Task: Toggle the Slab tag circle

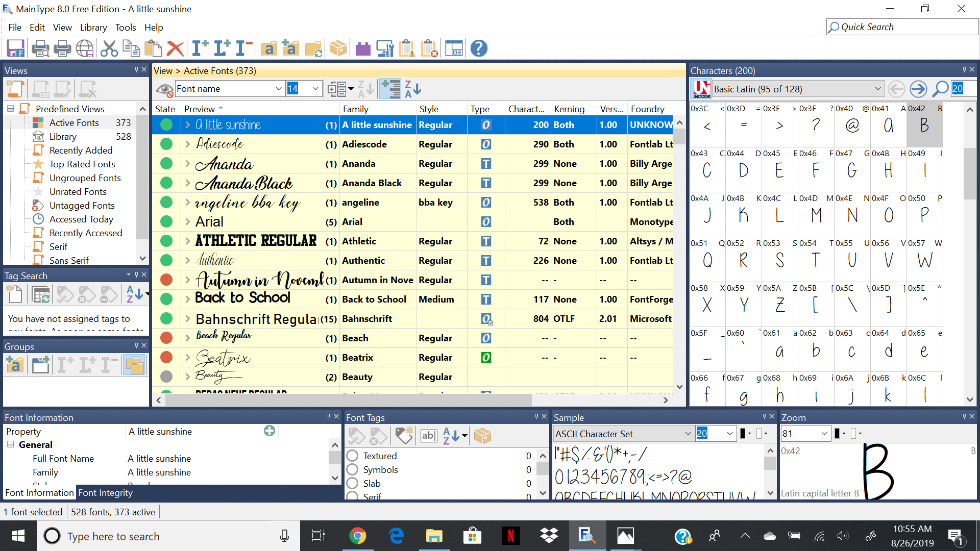Action: 352,483
